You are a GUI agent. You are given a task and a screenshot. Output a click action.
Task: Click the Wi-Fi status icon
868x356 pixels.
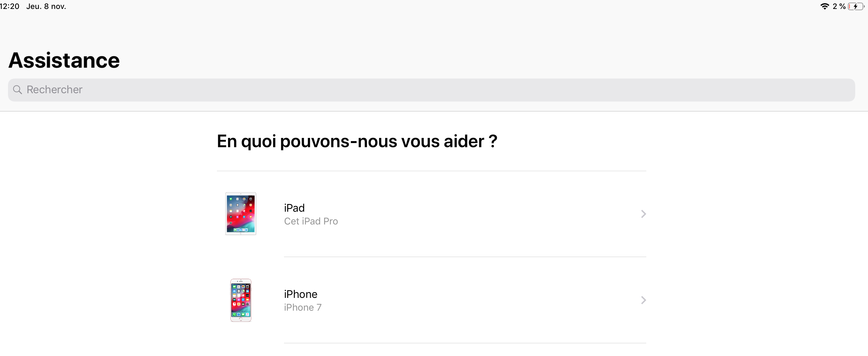coord(824,6)
